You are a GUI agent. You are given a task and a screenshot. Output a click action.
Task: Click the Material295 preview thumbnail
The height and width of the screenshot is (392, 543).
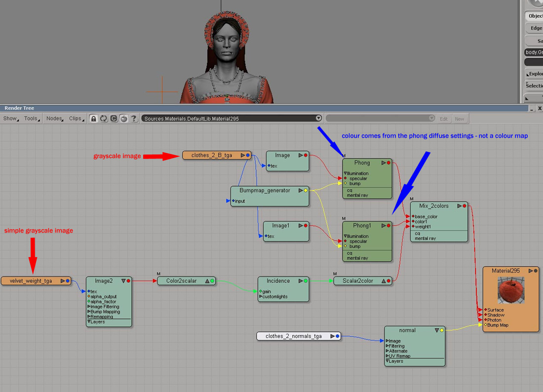click(511, 290)
